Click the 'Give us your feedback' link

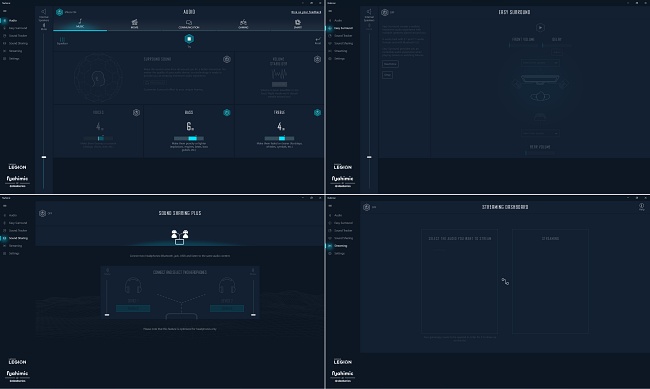[x=306, y=12]
